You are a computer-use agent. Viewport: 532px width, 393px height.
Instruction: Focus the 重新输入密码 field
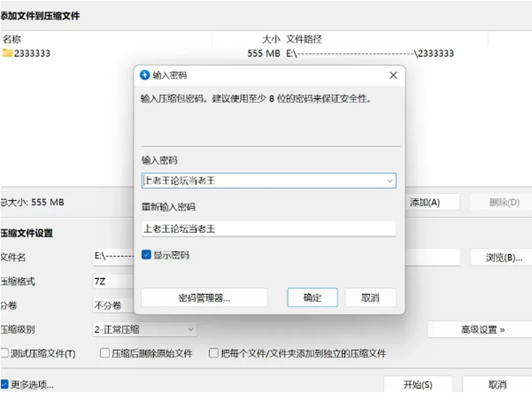(269, 229)
